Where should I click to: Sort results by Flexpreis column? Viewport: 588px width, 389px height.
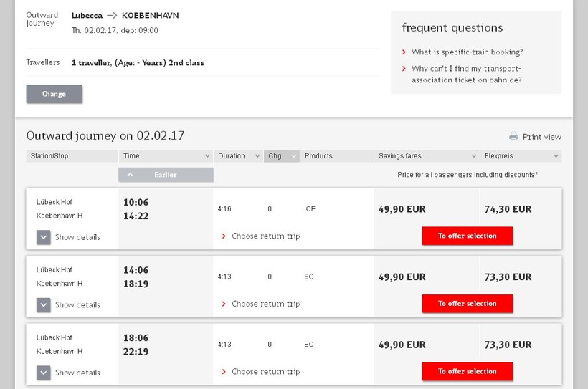tap(521, 155)
